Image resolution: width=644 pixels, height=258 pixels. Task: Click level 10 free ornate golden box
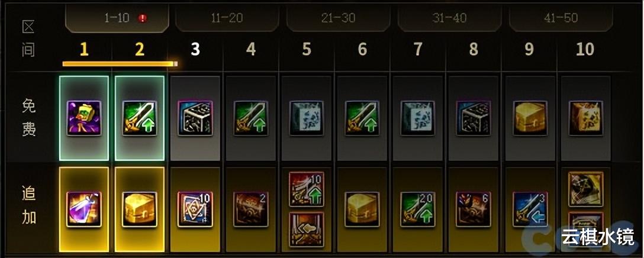585,118
